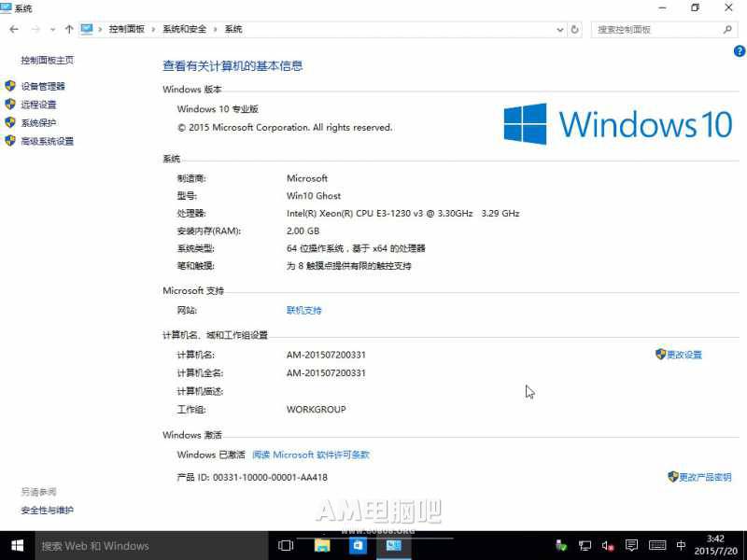The width and height of the screenshot is (747, 560).
Task: Click shield icon beside 远程设置
Action: pos(10,105)
